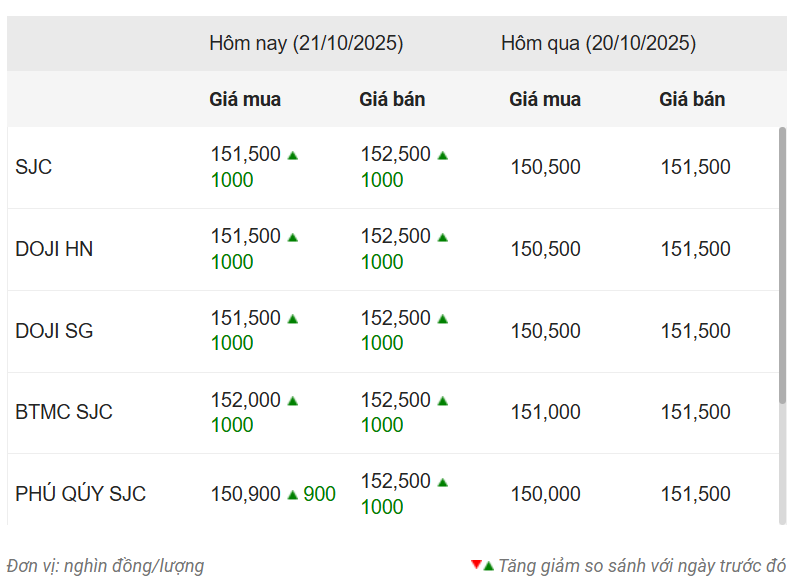Select the Hôm nay (21/10/2025) header

[306, 44]
